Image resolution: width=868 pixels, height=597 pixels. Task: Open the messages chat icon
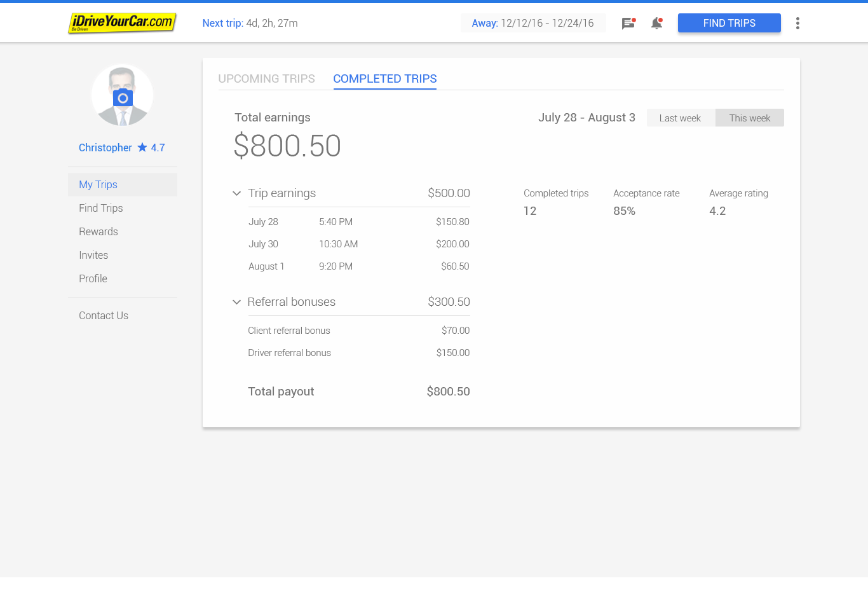point(628,24)
